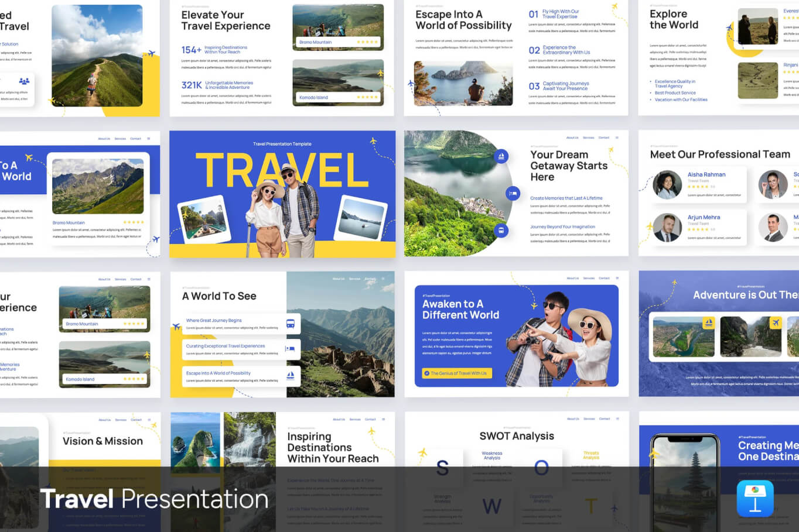799x532 pixels.
Task: Click the bed icon on Dream Getaway slide
Action: 513,193
